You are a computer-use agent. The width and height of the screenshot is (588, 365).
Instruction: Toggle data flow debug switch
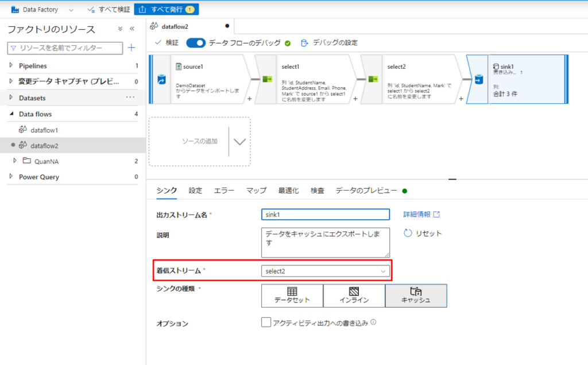click(x=196, y=42)
